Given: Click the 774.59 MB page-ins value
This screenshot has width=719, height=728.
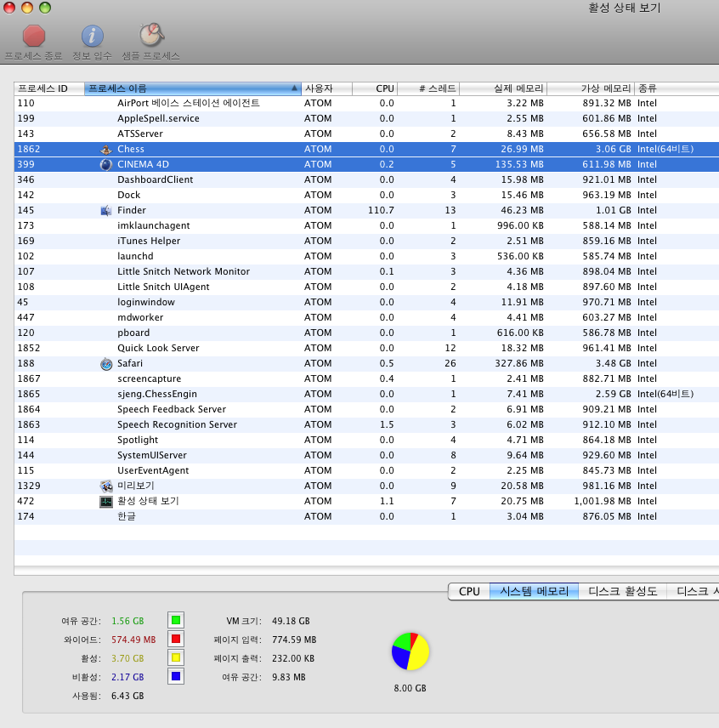Looking at the screenshot, I should 294,640.
